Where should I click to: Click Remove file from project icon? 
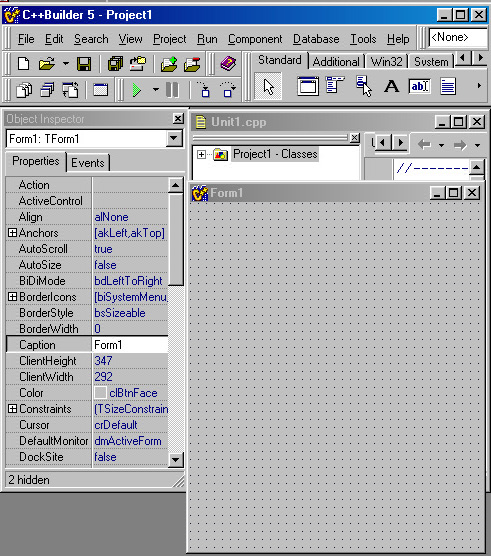(x=193, y=64)
